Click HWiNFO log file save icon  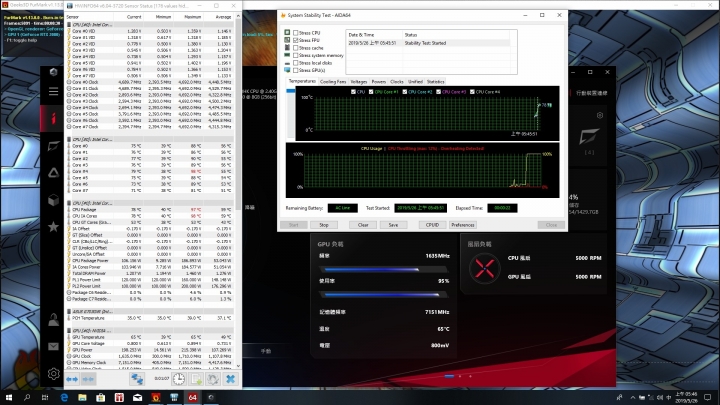[196, 379]
